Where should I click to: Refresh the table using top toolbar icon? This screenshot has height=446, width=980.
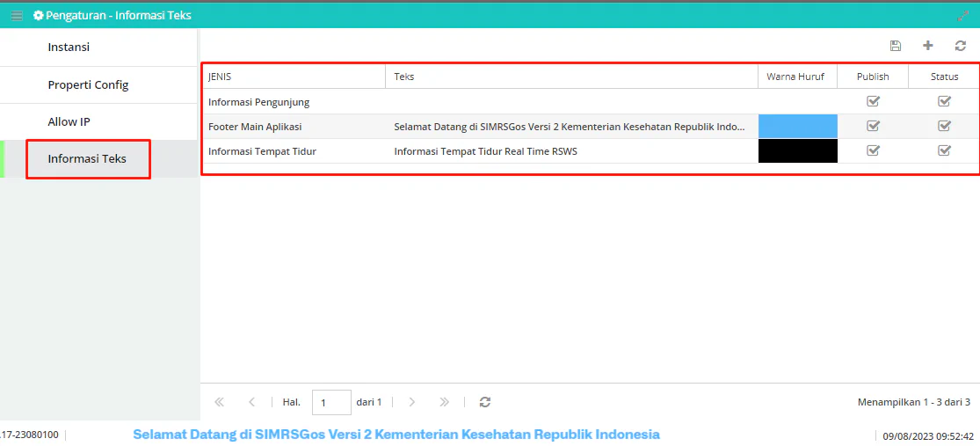pos(961,46)
